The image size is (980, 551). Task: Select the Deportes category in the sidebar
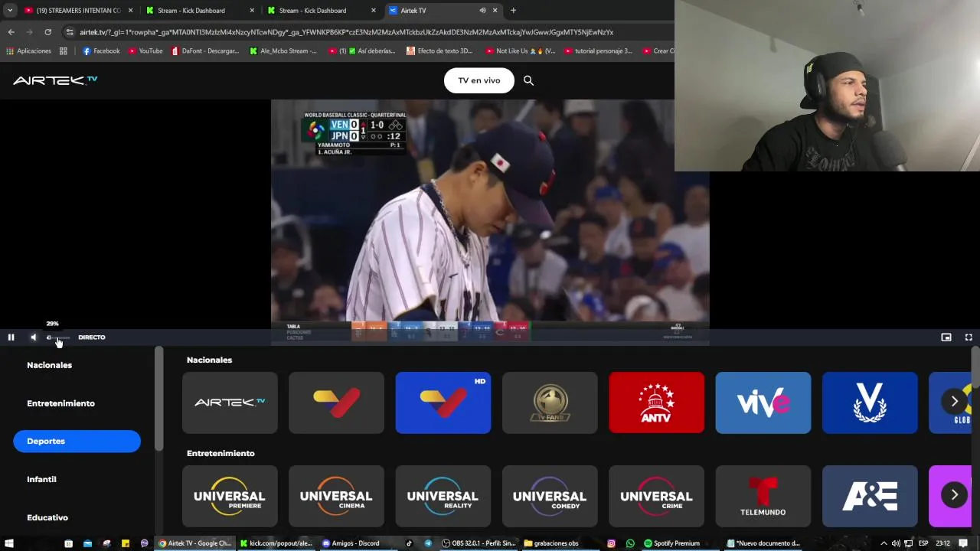tap(77, 441)
